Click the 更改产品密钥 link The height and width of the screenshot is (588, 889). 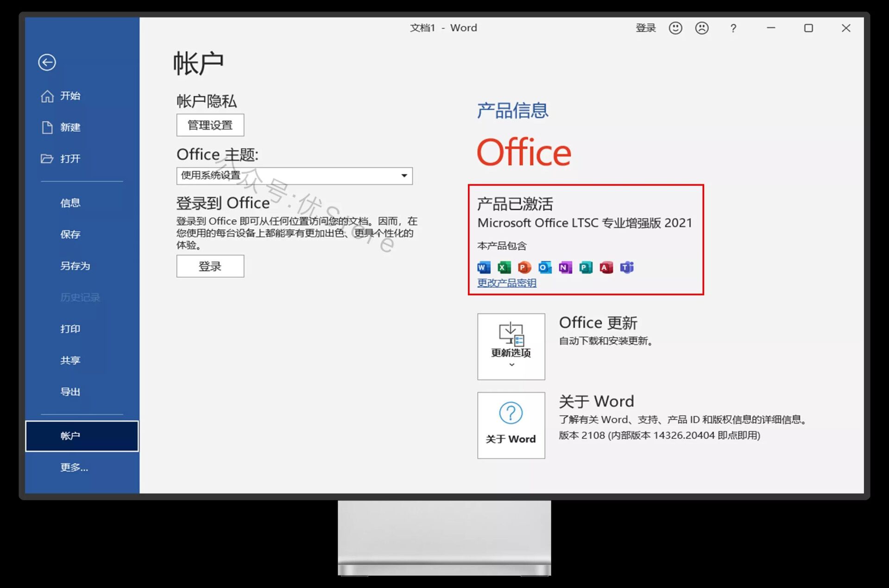[x=507, y=283]
